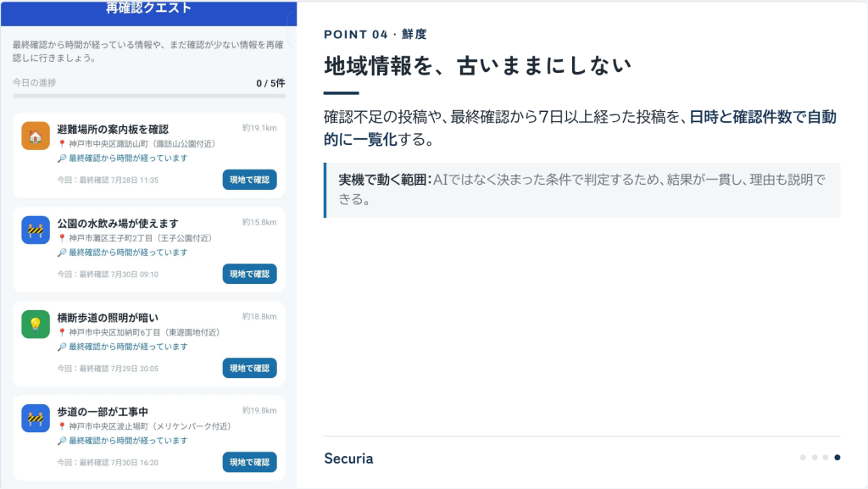Click the 最終確認 7月28日 11:35 timestamp
Screen dimensions: 868x489
click(119, 181)
